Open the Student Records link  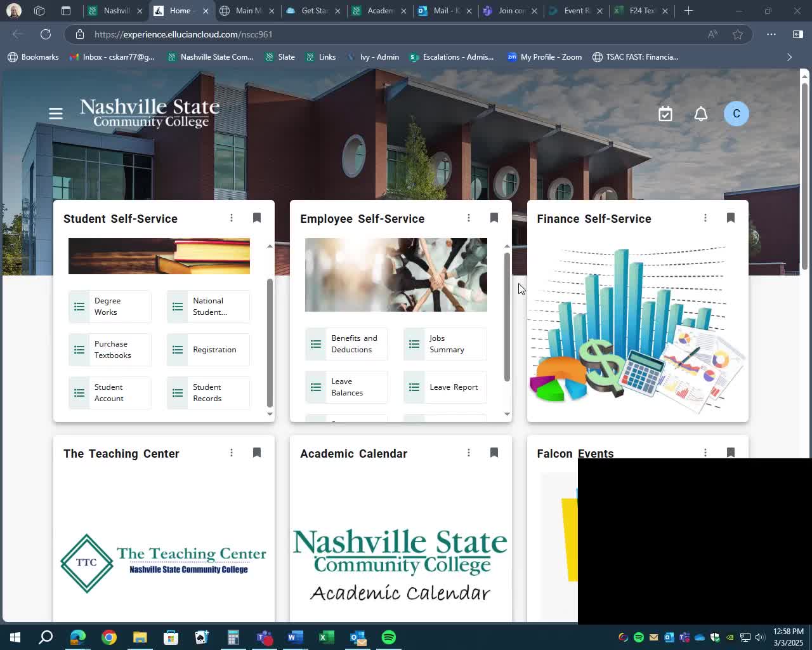coord(208,393)
